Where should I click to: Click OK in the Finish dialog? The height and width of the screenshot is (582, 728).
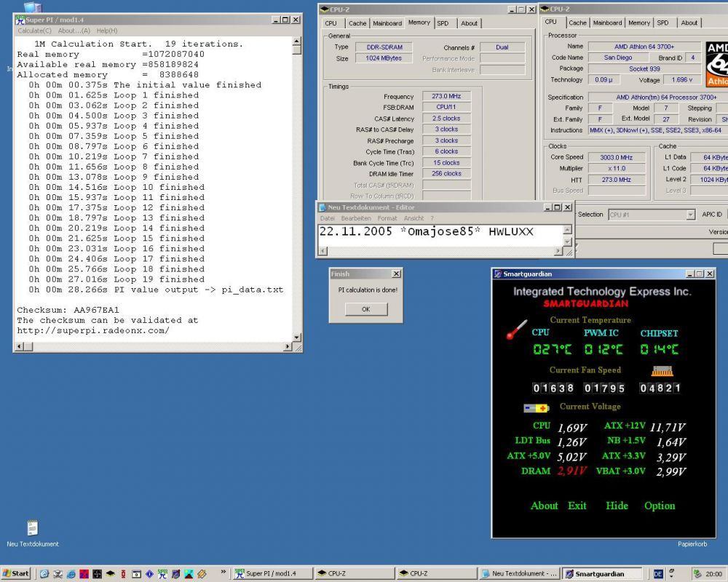(x=366, y=309)
